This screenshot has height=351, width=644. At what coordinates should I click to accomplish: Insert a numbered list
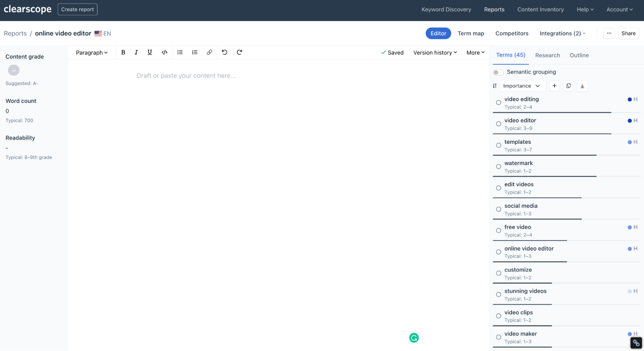[195, 52]
